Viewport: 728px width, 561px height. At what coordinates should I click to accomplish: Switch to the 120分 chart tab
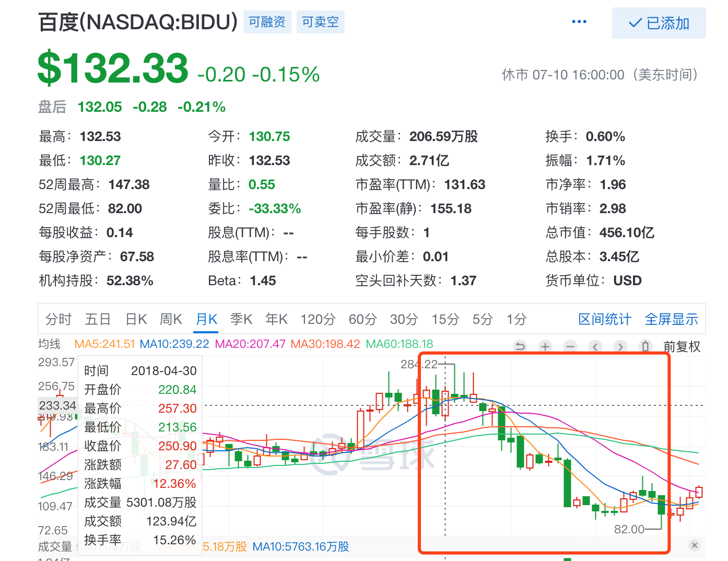[x=318, y=319]
